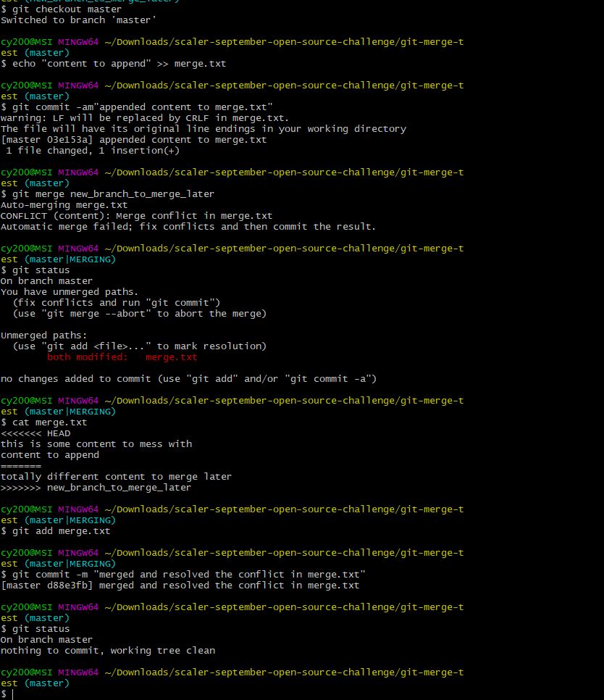Click the 'git commit -m "merged and resolved' command
The height and width of the screenshot is (700, 604).
point(183,575)
